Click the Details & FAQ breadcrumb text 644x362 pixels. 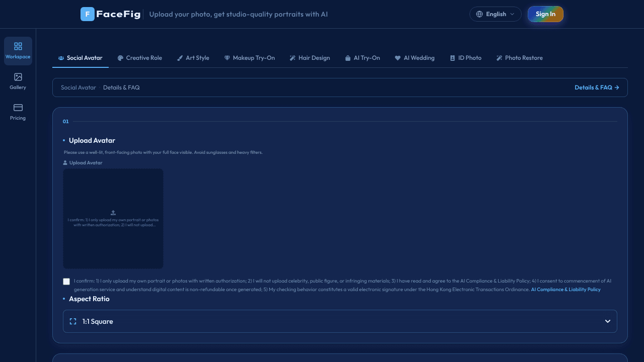121,87
